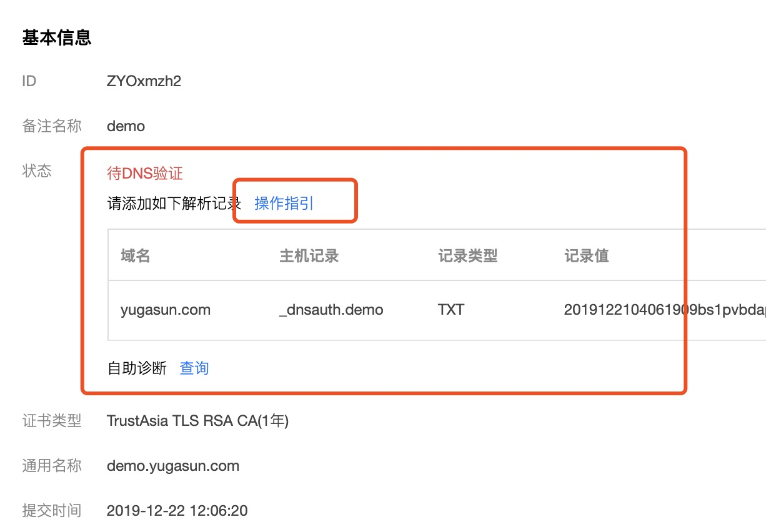Click the TrustAsia TLS RSA CA certificate type
This screenshot has height=532, width=766.
(x=197, y=421)
